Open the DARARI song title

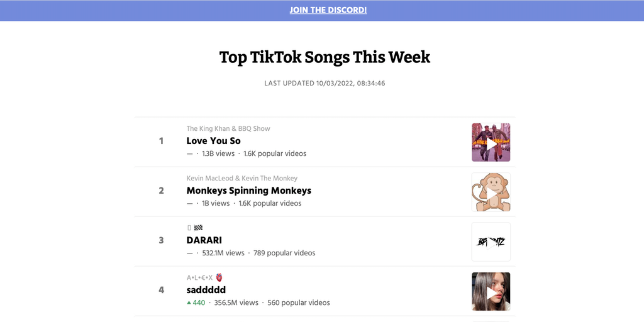tap(204, 240)
